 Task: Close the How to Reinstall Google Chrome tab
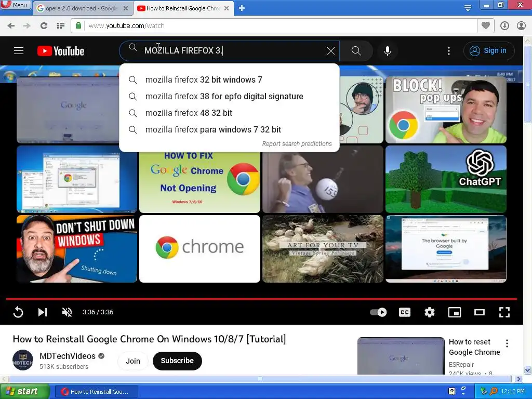click(x=227, y=8)
